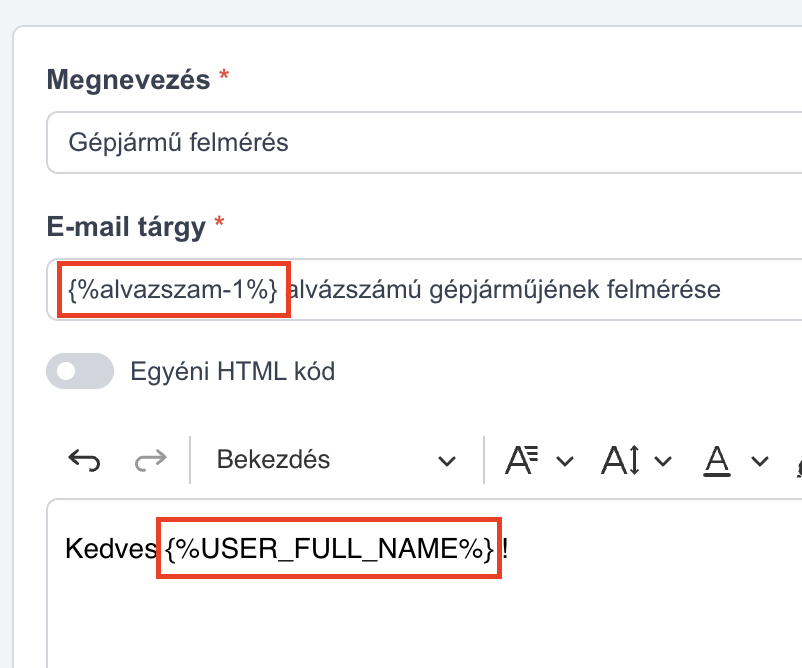Click the empty area below the Kedves line
This screenshot has height=668, width=802.
point(424,621)
